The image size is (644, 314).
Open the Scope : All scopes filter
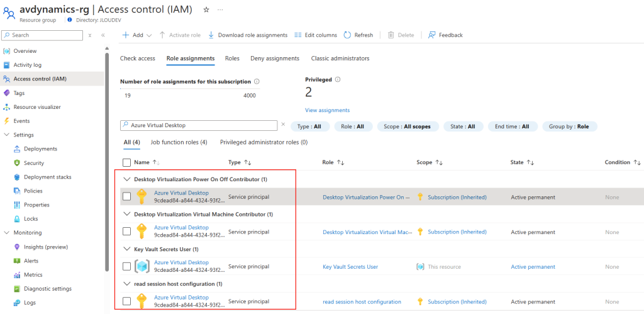[408, 126]
